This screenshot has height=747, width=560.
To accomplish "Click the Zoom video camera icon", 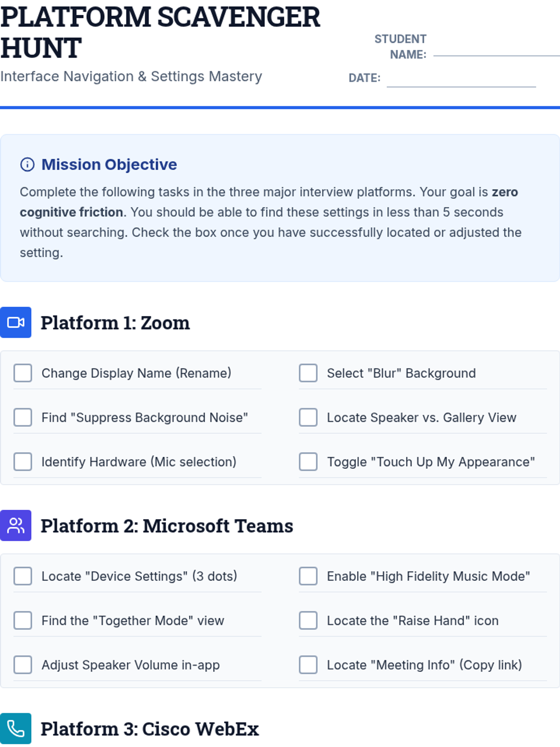I will 16,322.
